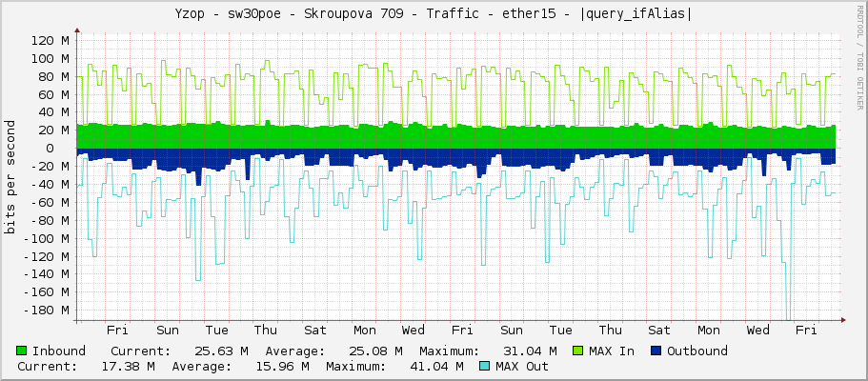The width and height of the screenshot is (868, 381).
Task: Click the '120 M' y-axis label
Action: tap(50, 40)
